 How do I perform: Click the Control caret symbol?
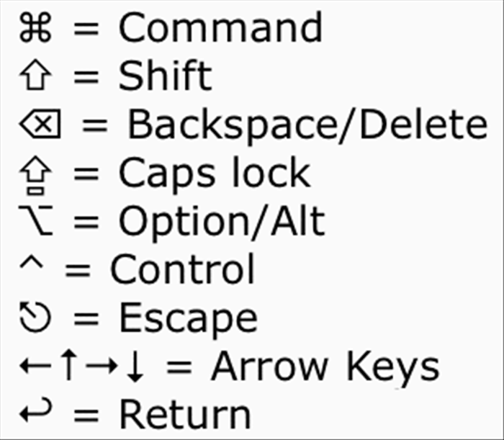[x=31, y=262]
